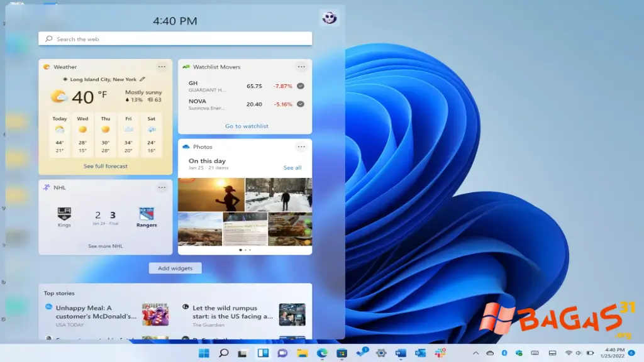Viewport: 644px width, 362px height.
Task: Toggle the Widgets taskbar button
Action: [263, 353]
